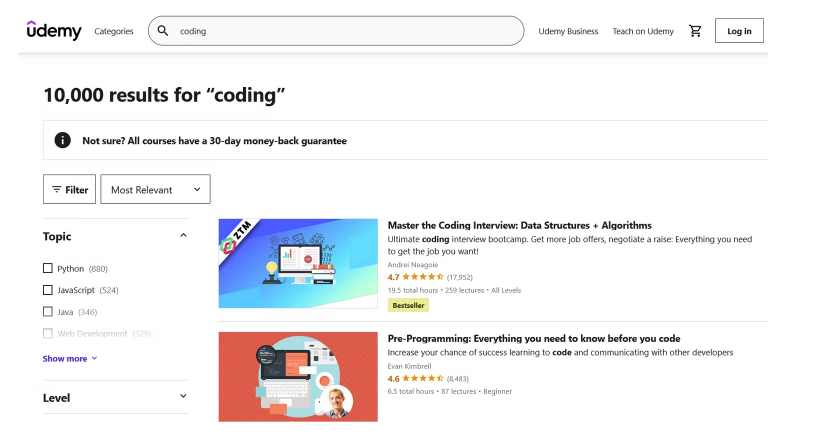
Task: Click instructor name Andrei Neagoie
Action: (413, 265)
